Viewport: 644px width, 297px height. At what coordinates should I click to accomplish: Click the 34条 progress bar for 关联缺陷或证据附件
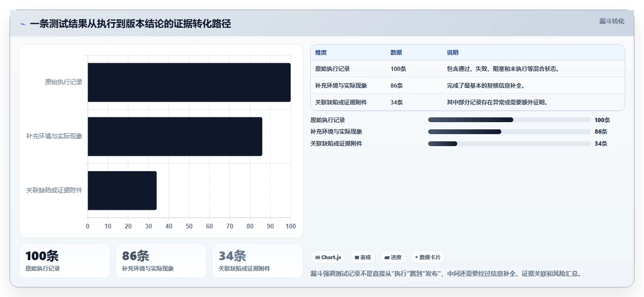click(509, 144)
